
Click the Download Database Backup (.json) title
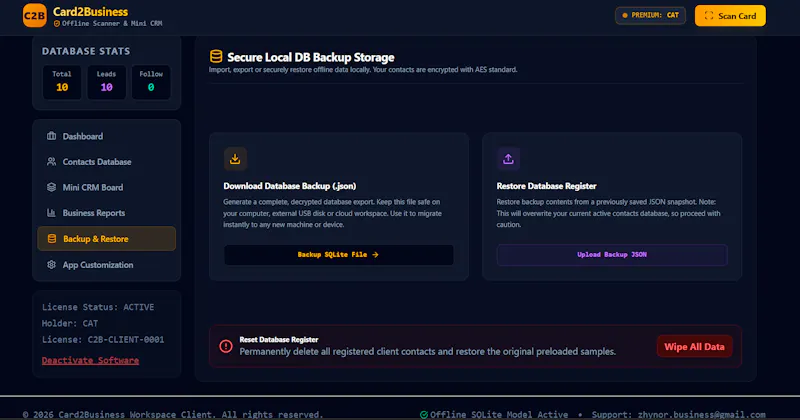click(x=290, y=186)
